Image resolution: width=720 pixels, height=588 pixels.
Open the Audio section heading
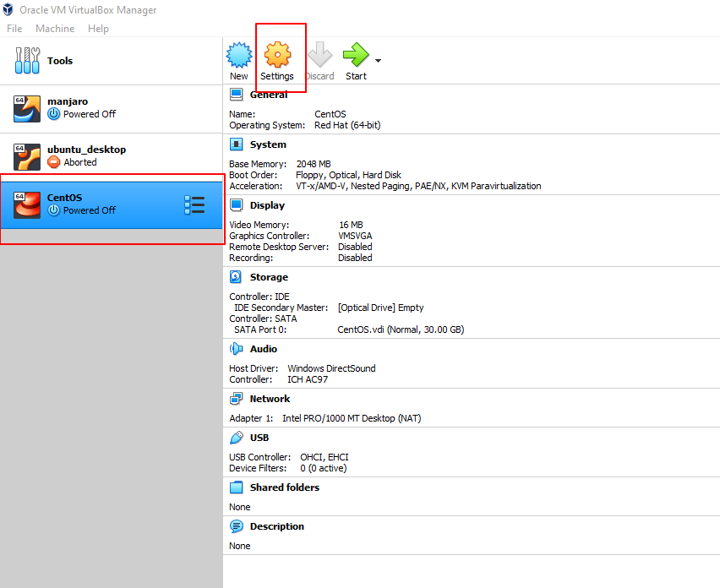tap(264, 349)
